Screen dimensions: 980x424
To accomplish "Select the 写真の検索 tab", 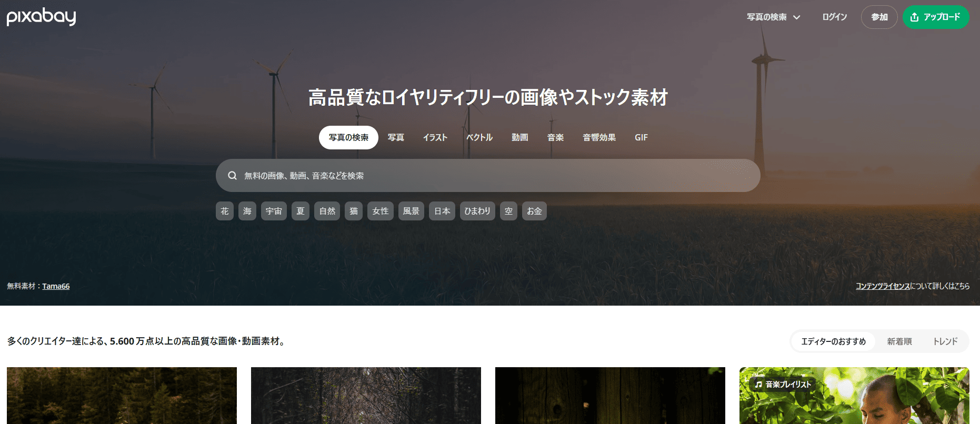I will point(348,137).
